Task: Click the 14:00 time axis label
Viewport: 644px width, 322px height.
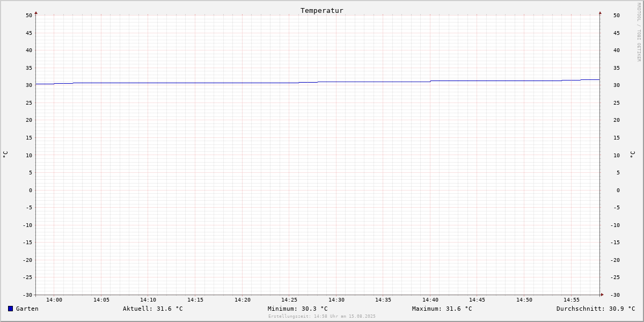Action: (54, 300)
